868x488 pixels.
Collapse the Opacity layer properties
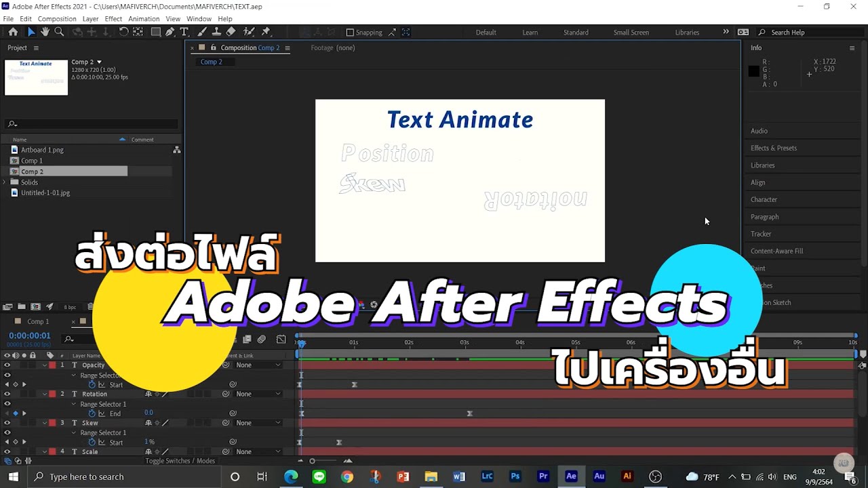[x=45, y=365]
